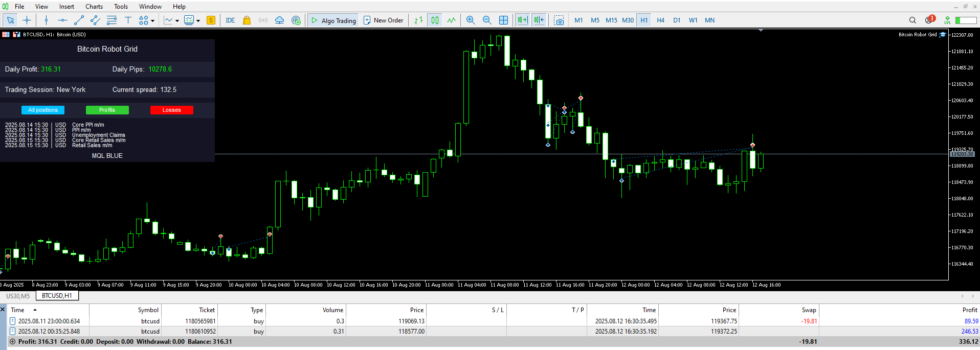Viewport: 980px width, 350px height.
Task: Open the copy-trading signal subscribe icon
Action: (296, 20)
